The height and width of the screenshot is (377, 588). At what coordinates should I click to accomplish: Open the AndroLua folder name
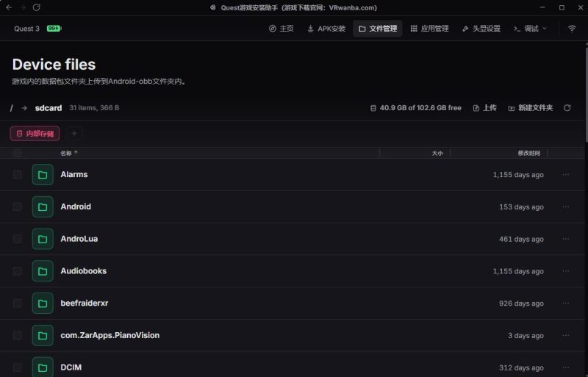[x=79, y=239]
